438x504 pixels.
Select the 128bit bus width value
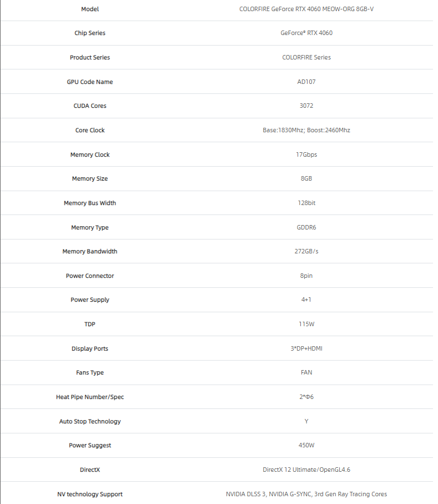[x=306, y=203]
